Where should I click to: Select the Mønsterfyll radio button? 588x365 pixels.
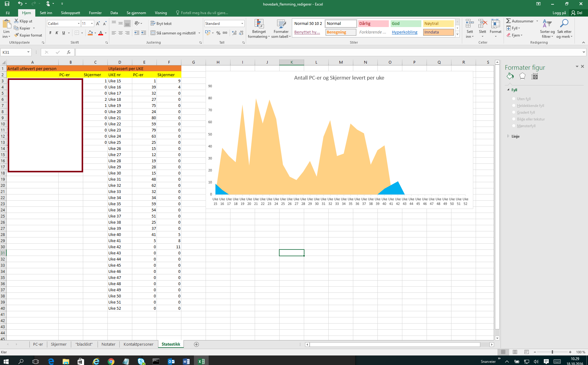514,126
